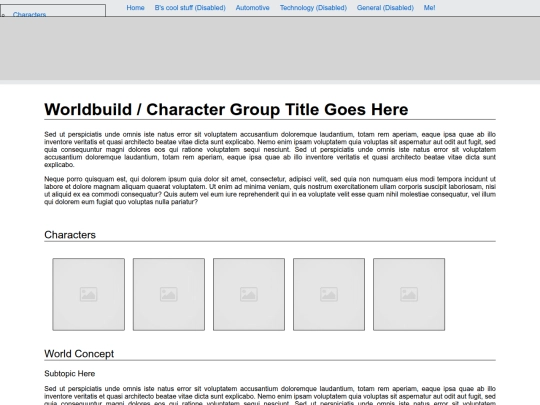Image resolution: width=540 pixels, height=405 pixels.
Task: Click the page title Worldbuild / Character Group
Action: coord(226,110)
